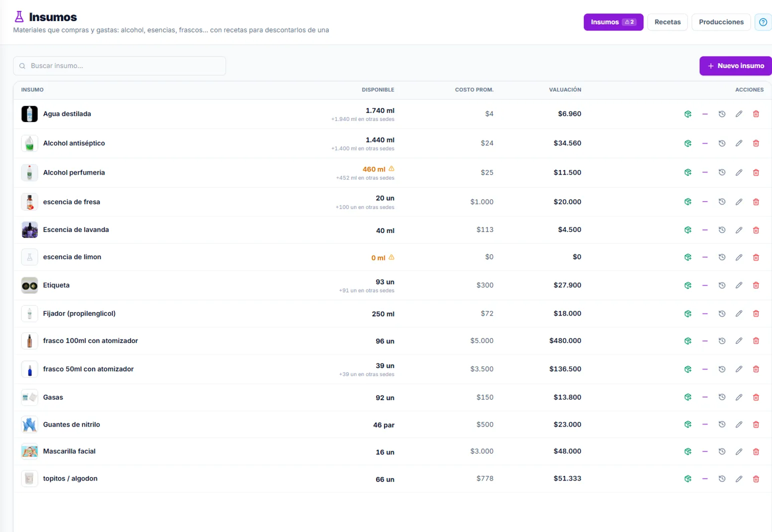Subtract stock from Escencia de lavanda
This screenshot has height=532, width=772.
(705, 230)
